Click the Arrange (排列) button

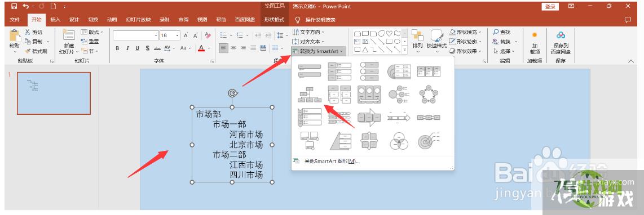(x=418, y=41)
